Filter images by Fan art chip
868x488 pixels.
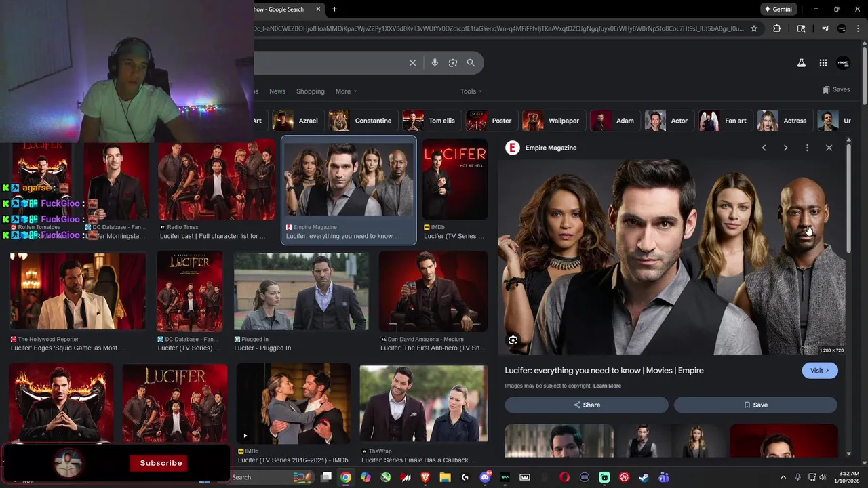pos(725,121)
